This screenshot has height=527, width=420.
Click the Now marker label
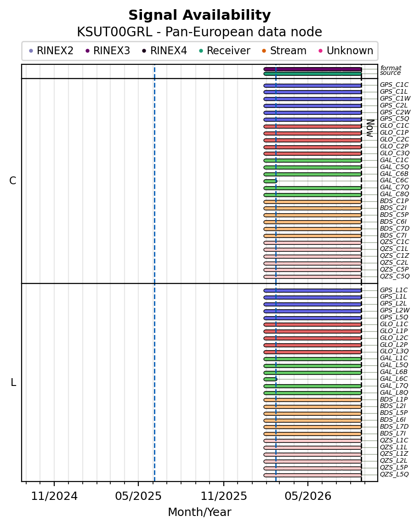[370, 128]
